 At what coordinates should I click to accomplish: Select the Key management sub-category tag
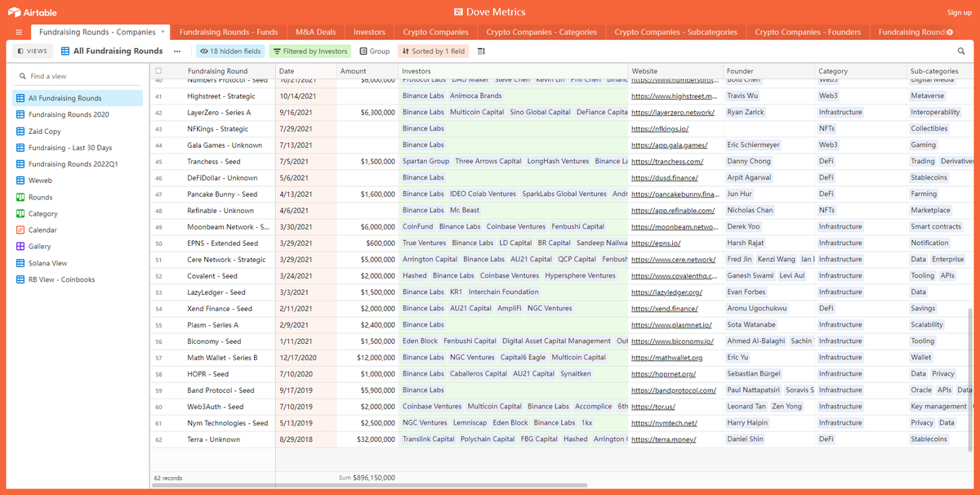[x=938, y=406]
